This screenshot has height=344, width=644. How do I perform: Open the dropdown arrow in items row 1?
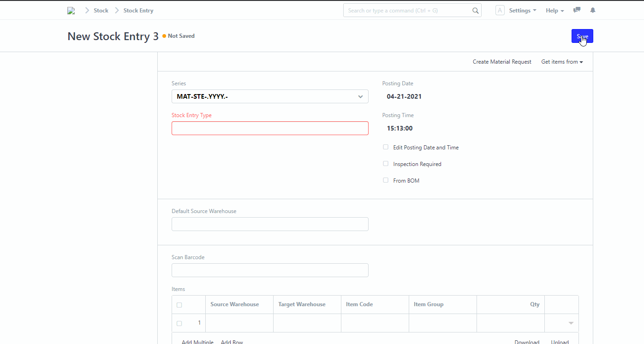tap(570, 323)
